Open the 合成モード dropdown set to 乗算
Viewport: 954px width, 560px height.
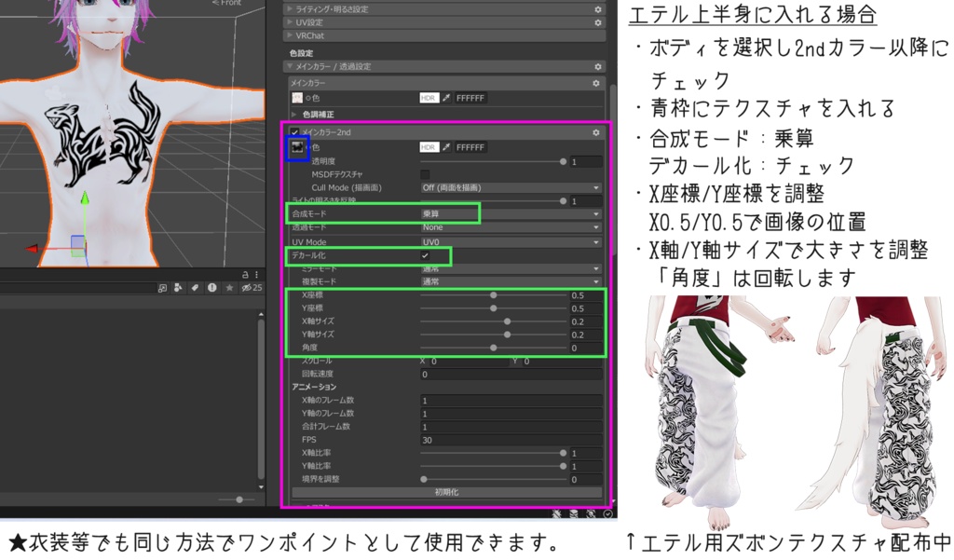click(503, 212)
